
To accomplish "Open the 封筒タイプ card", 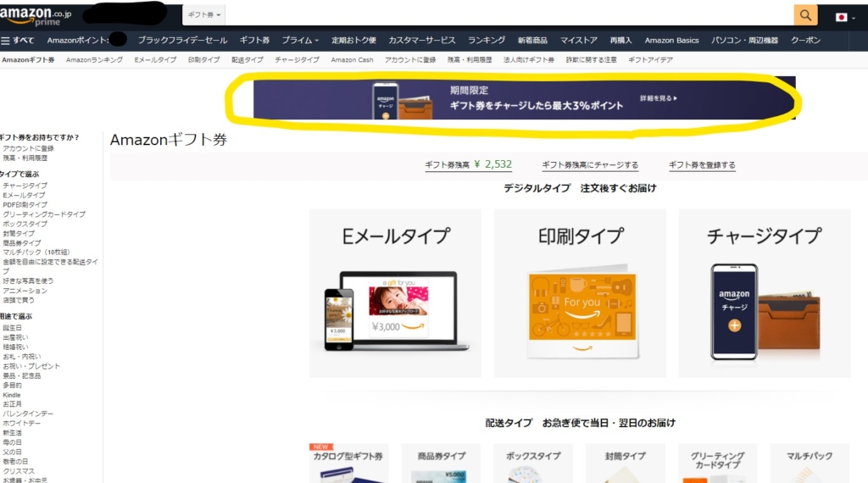I will 625,463.
